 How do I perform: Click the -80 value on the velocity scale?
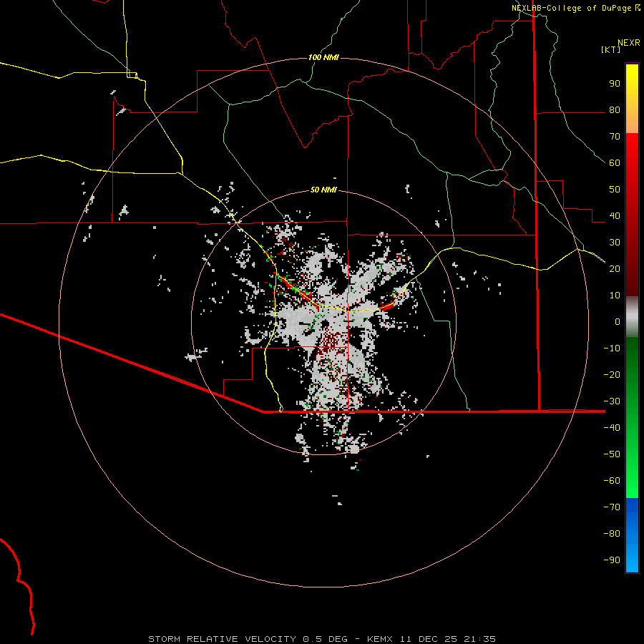click(612, 534)
